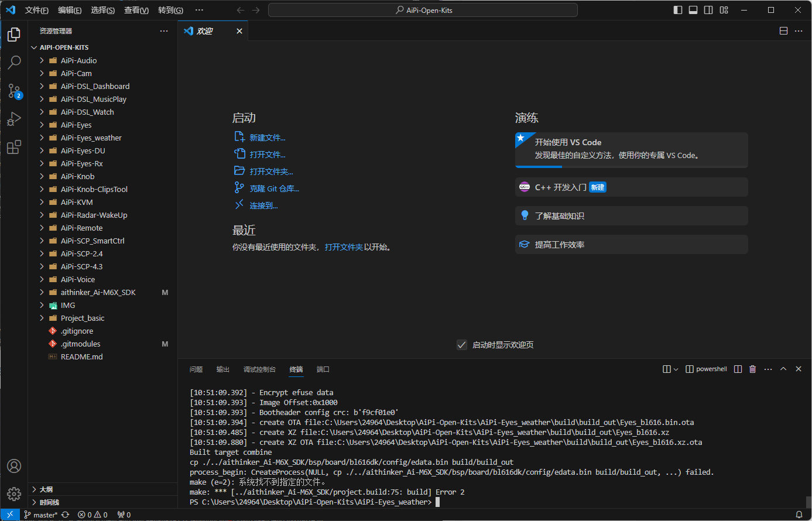Toggle the secondary side bar layout icon
The image size is (812, 521).
tap(708, 10)
